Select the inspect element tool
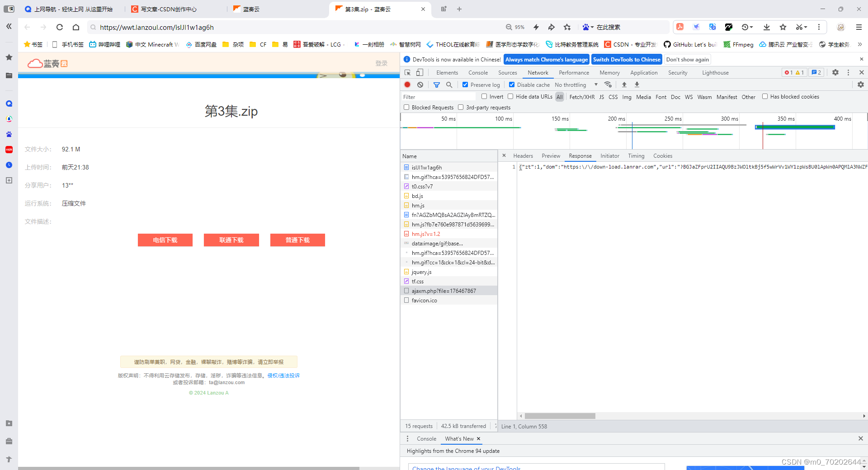Viewport: 868px width, 470px height. tap(407, 72)
